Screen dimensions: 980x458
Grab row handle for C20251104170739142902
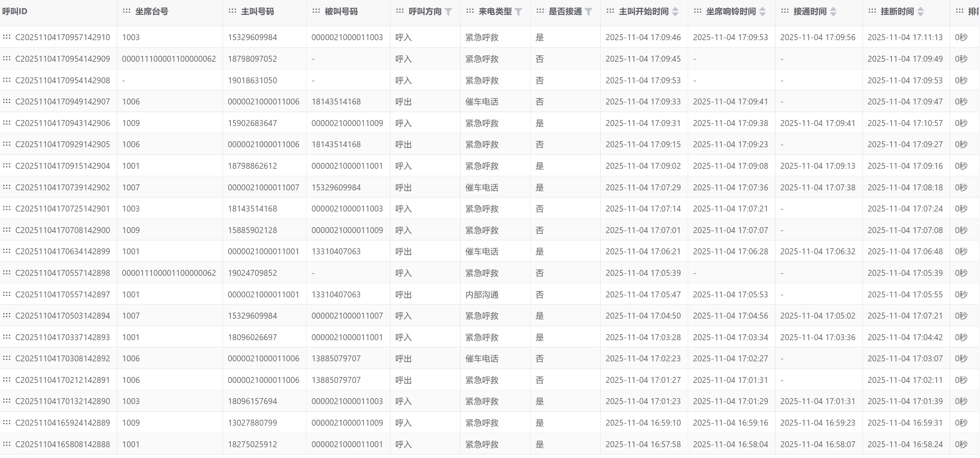coord(6,187)
